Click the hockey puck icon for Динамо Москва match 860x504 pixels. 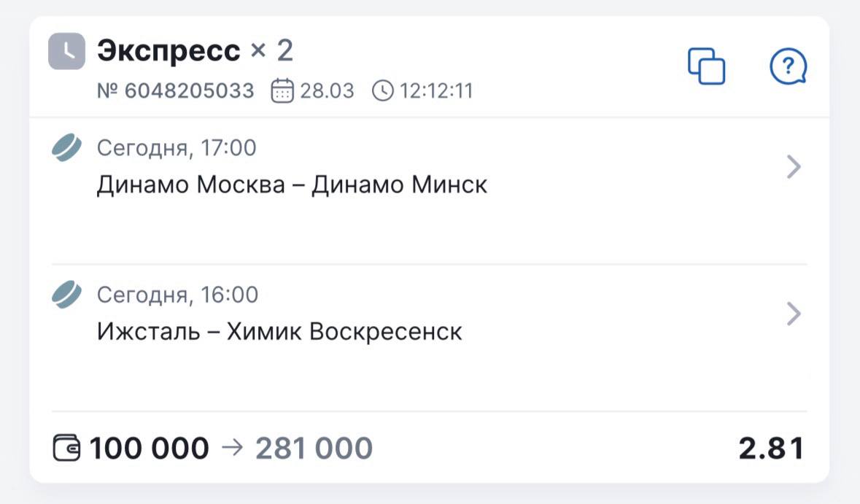click(x=66, y=148)
